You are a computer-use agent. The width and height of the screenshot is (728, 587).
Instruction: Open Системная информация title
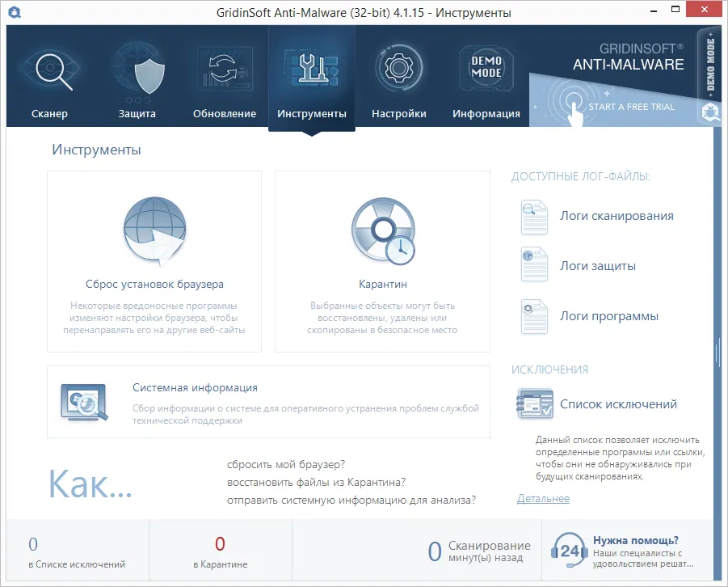click(195, 387)
